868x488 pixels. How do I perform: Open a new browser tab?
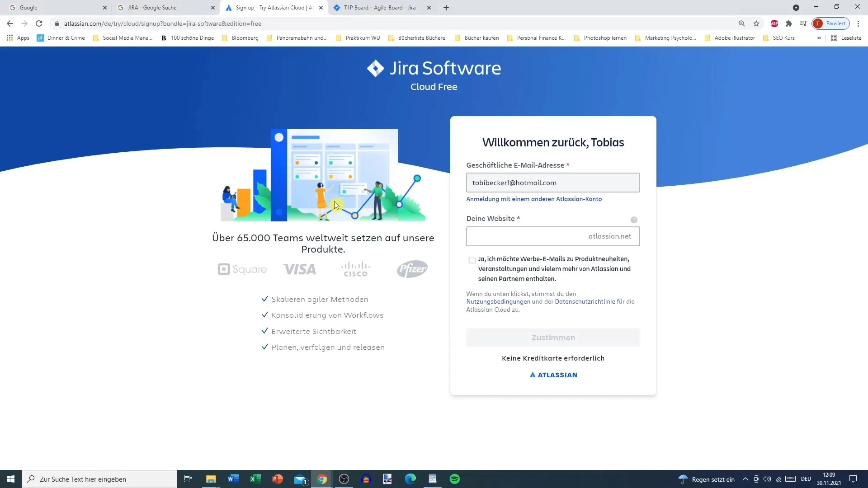(x=446, y=8)
